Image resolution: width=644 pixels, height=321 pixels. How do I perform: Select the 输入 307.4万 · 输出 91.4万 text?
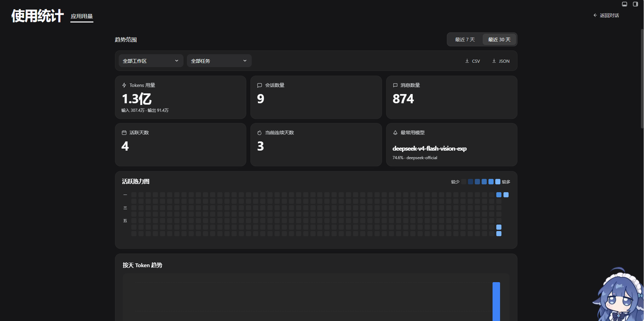(145, 110)
